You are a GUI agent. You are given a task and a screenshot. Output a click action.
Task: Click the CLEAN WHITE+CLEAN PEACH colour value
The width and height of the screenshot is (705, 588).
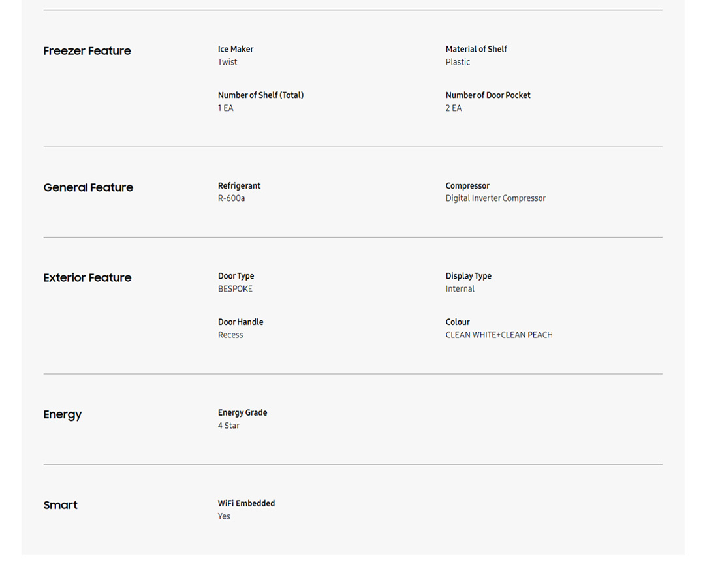tap(499, 335)
